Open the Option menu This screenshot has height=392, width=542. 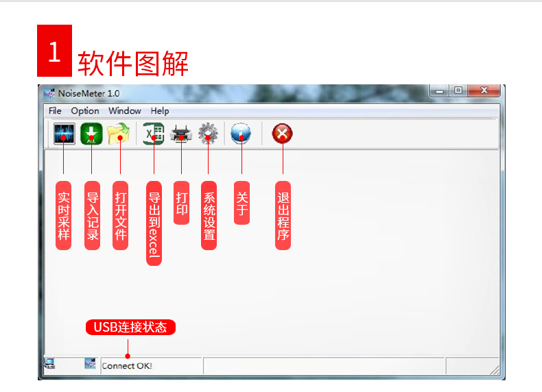click(x=85, y=111)
